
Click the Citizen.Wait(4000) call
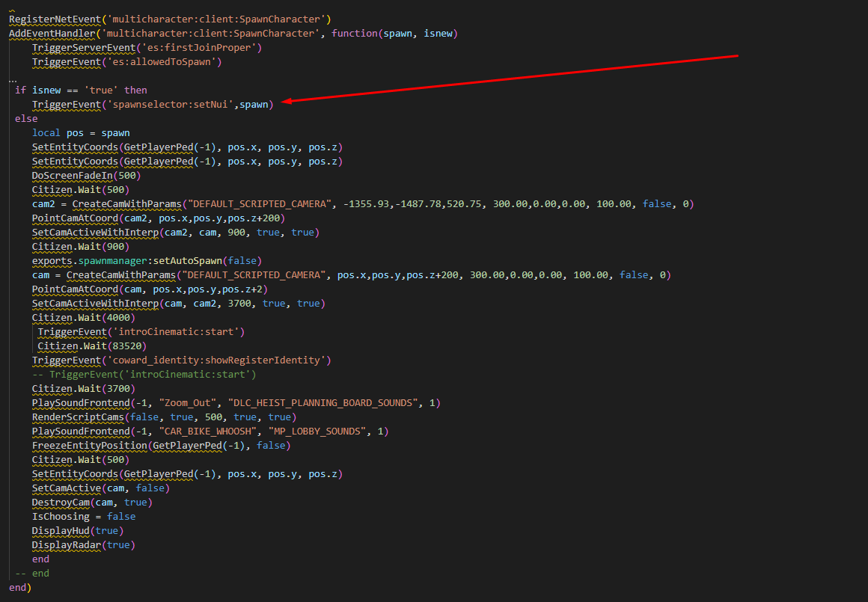tap(84, 318)
